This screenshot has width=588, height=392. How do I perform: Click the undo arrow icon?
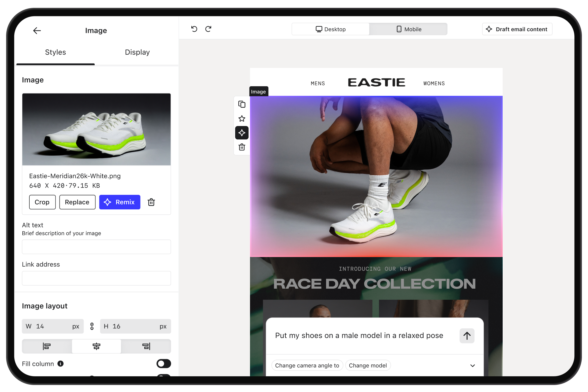tap(194, 29)
